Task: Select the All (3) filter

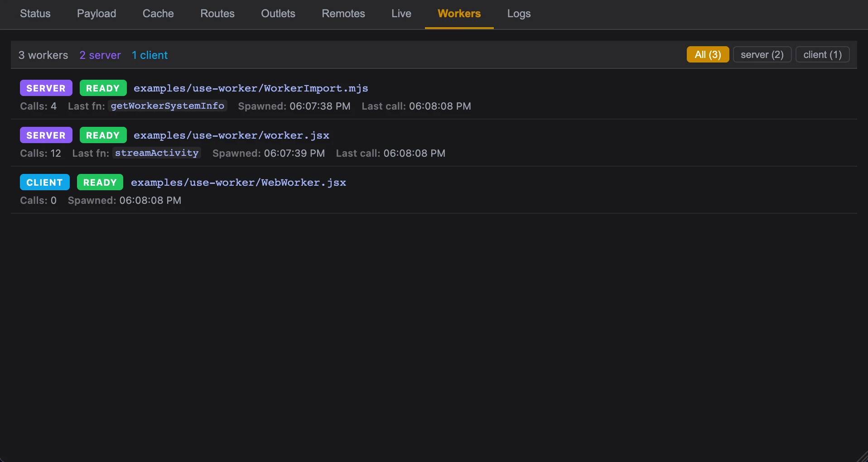Action: [x=708, y=55]
